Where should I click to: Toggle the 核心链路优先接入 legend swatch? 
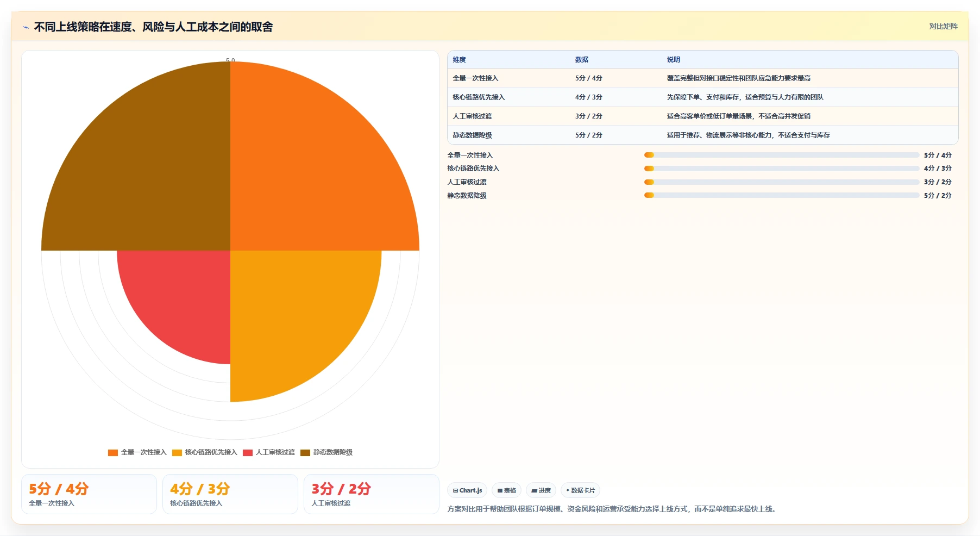(177, 452)
